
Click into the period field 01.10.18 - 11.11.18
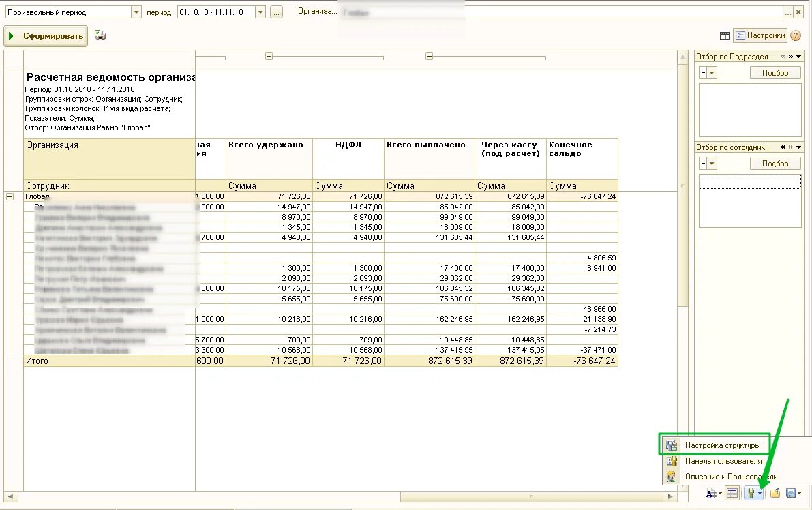coord(216,12)
